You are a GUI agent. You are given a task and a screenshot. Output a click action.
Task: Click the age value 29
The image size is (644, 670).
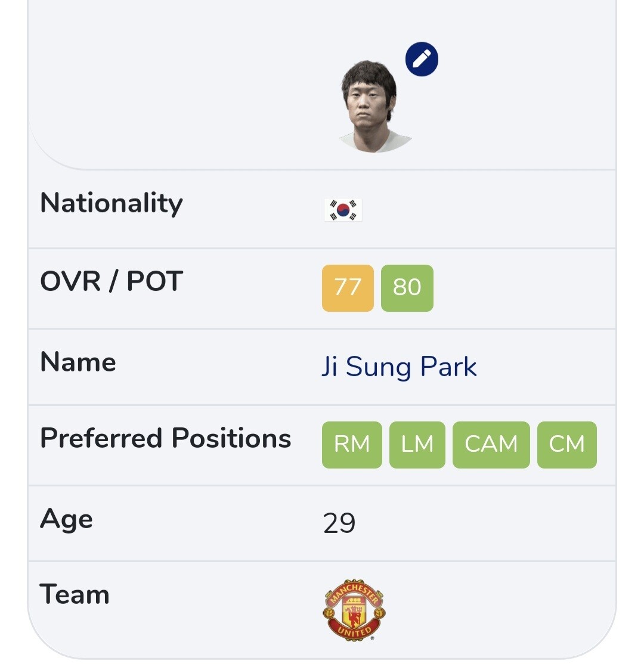click(x=339, y=523)
